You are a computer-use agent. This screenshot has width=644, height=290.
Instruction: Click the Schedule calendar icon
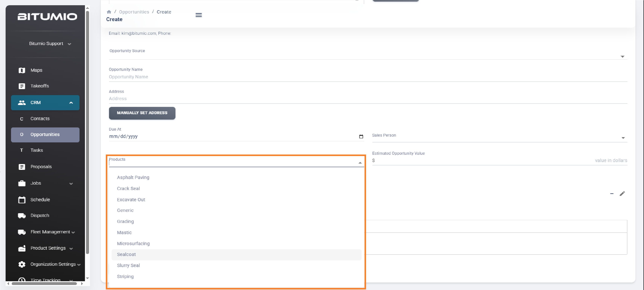pyautogui.click(x=22, y=200)
